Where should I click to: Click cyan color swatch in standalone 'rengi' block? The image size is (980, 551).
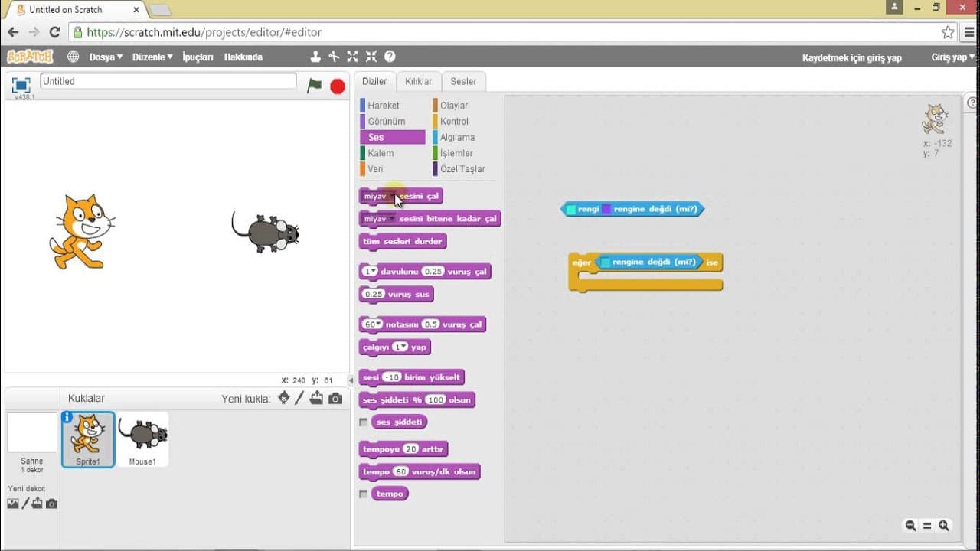click(571, 209)
